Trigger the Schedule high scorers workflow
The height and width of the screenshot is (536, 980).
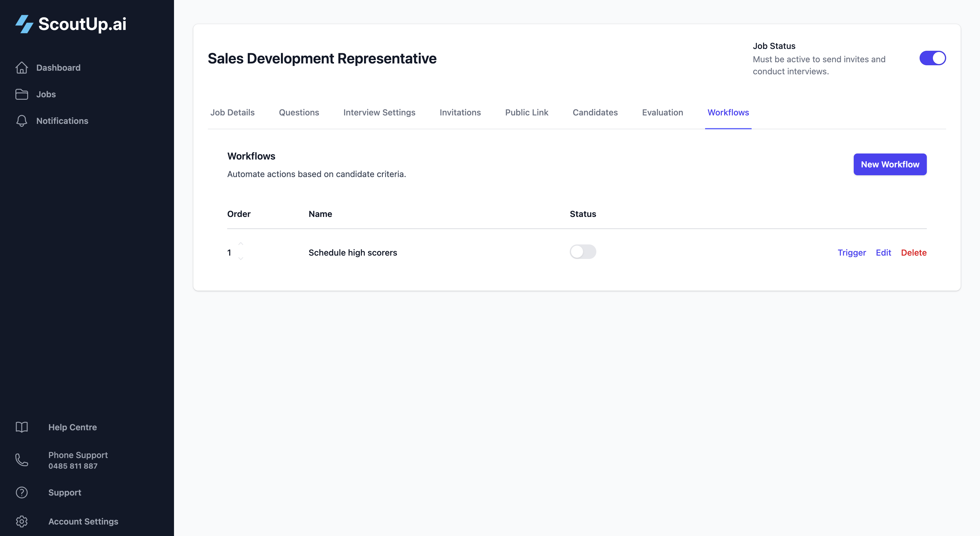852,253
